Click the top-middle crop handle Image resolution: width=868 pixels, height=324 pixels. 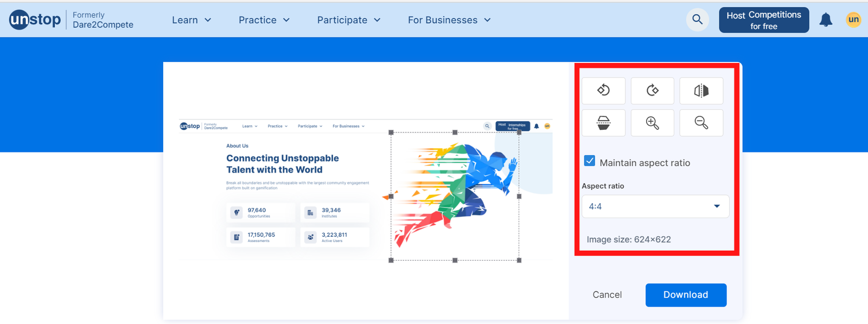click(x=455, y=132)
